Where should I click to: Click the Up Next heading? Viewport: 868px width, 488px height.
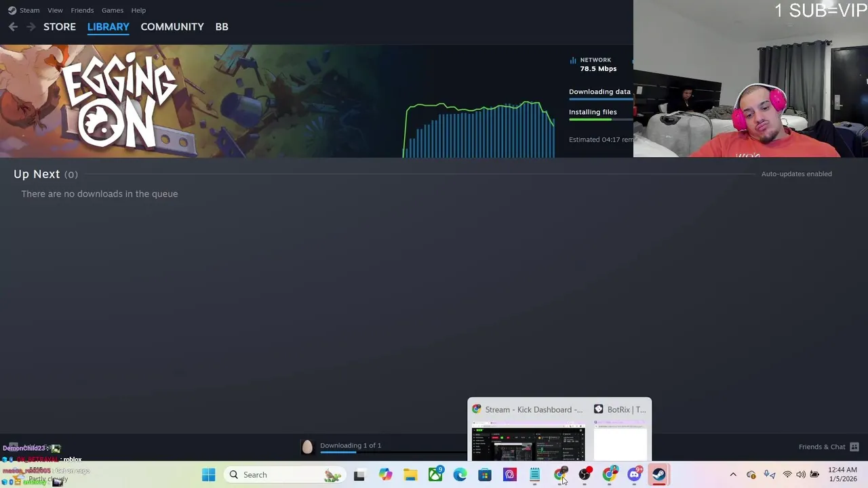pos(37,174)
